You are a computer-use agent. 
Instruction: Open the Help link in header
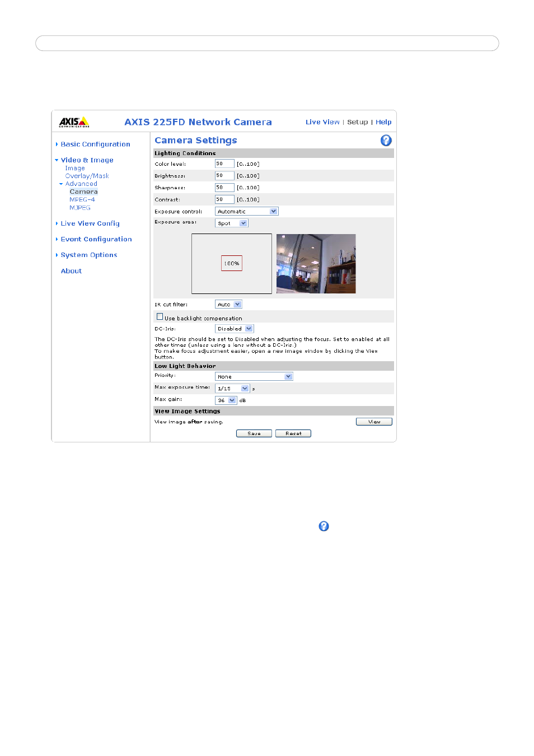[383, 122]
